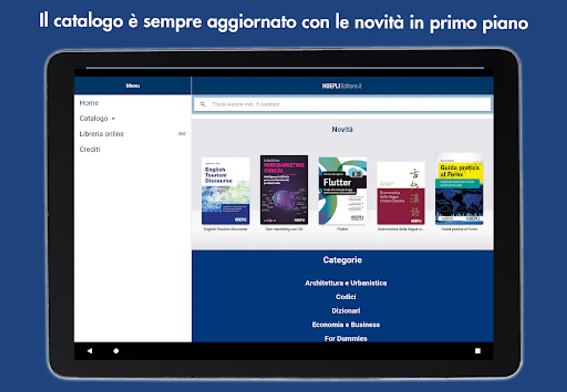Select the Economia e Business category
Image resolution: width=567 pixels, height=392 pixels.
click(346, 325)
